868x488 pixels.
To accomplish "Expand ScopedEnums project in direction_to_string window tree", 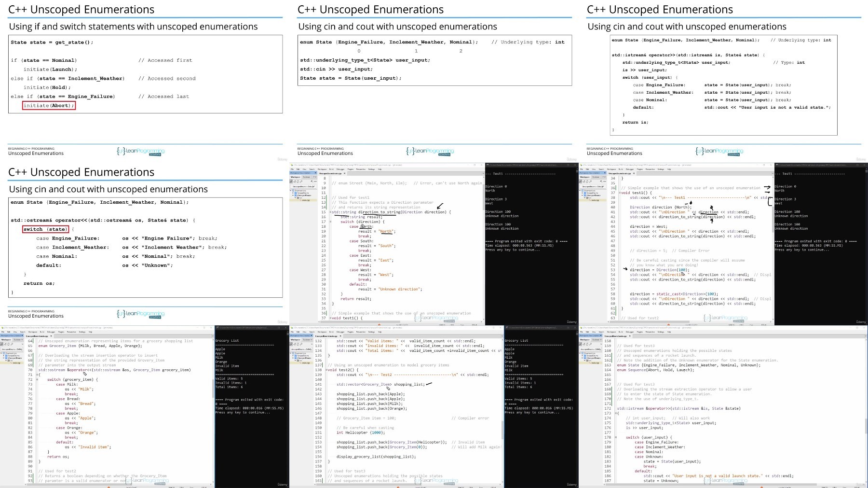I will point(293,193).
